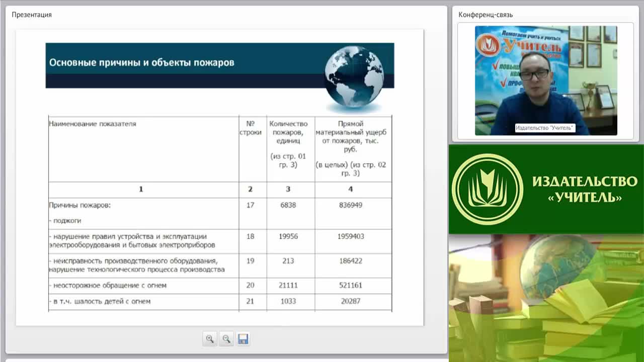This screenshot has height=362, width=644.
Task: Select the поджоги row value 6838
Action: tap(288, 205)
